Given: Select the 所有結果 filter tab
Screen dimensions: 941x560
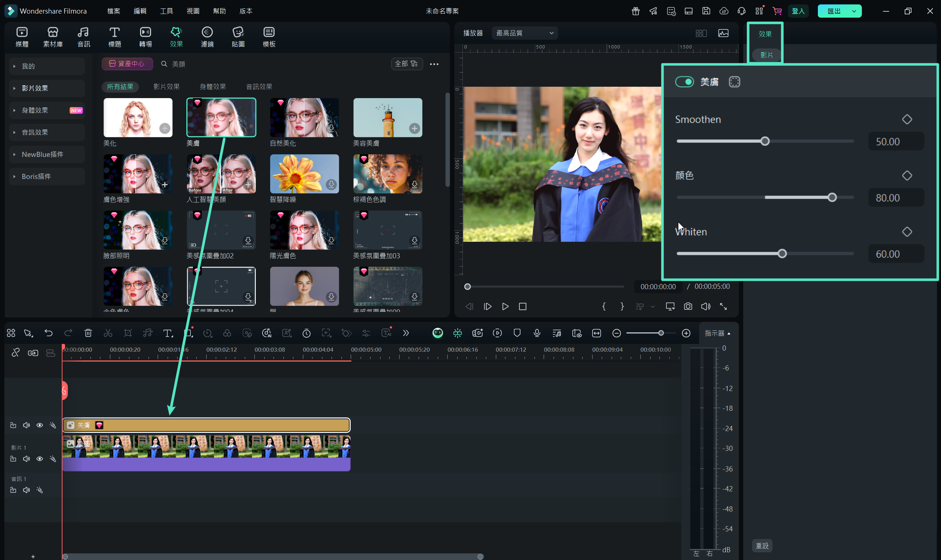Looking at the screenshot, I should [x=120, y=87].
